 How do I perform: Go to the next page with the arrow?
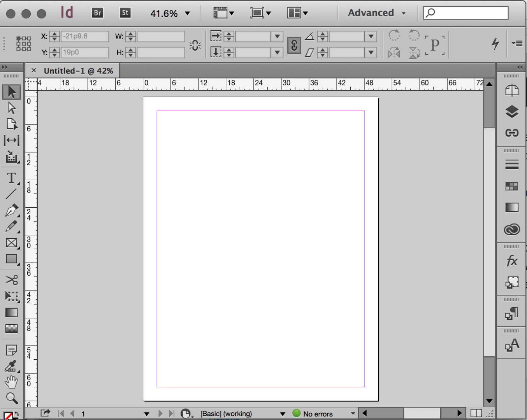pyautogui.click(x=161, y=413)
